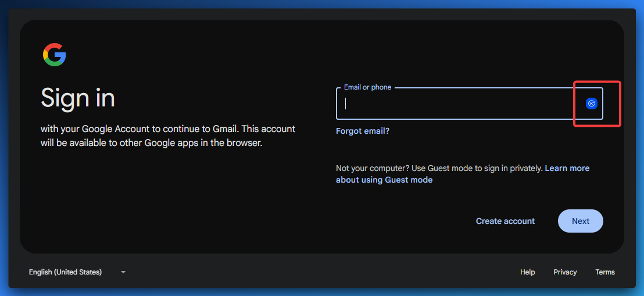Expand the language dropdown arrow
644x296 pixels.
pyautogui.click(x=123, y=272)
